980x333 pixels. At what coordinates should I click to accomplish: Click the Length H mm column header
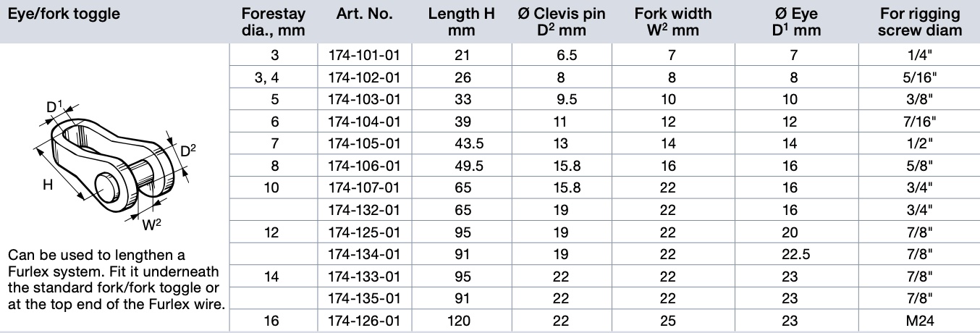460,22
